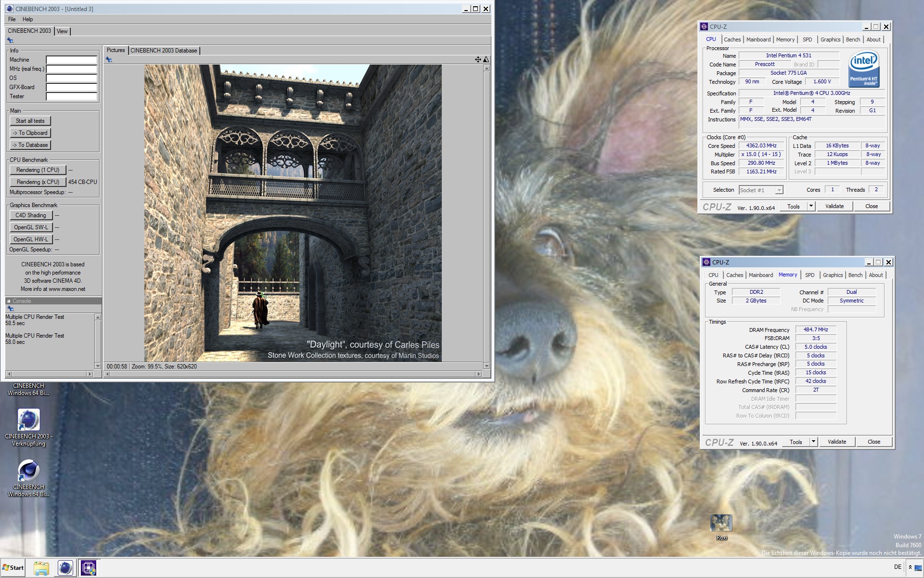
Task: Click the pin icon in Pictures panel
Action: click(x=109, y=60)
